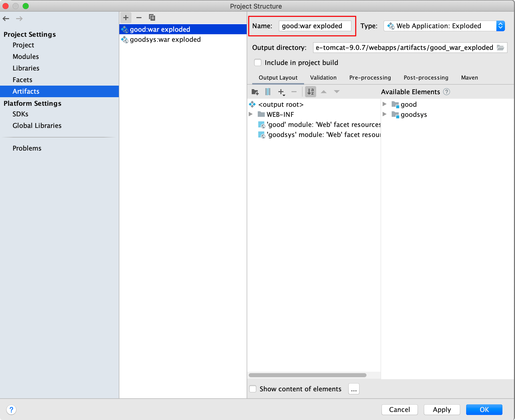Click the ellipsis options button
Screen dimensions: 515x420
[354, 389]
